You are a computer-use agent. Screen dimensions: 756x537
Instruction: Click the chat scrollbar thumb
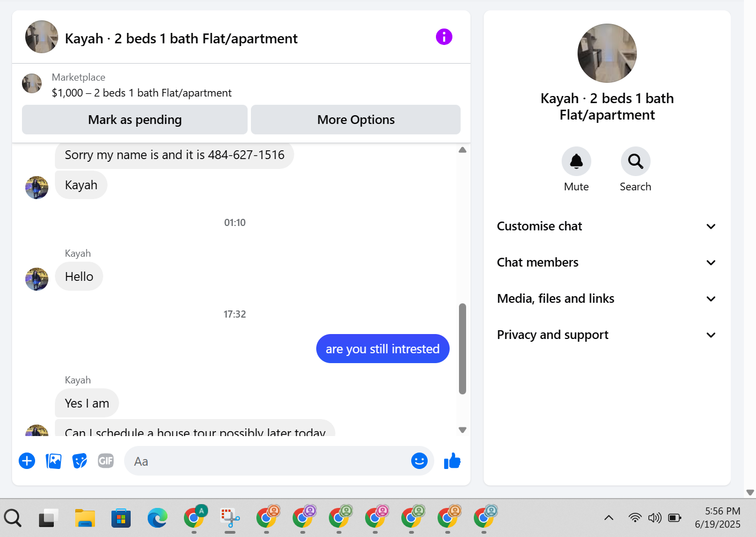(x=462, y=349)
